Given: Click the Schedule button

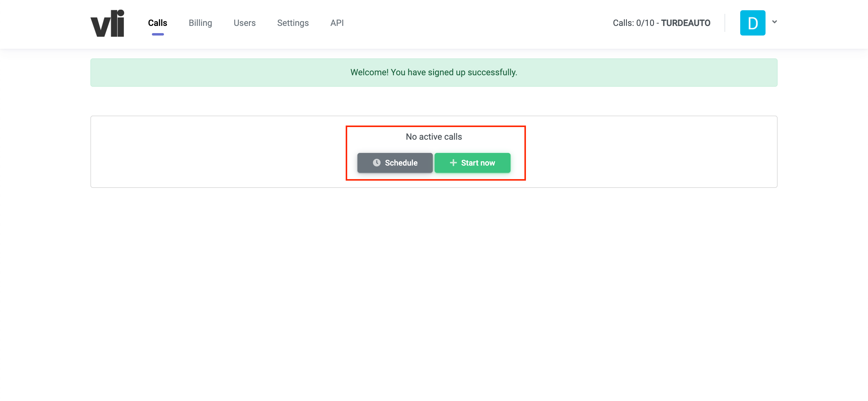Looking at the screenshot, I should tap(395, 163).
